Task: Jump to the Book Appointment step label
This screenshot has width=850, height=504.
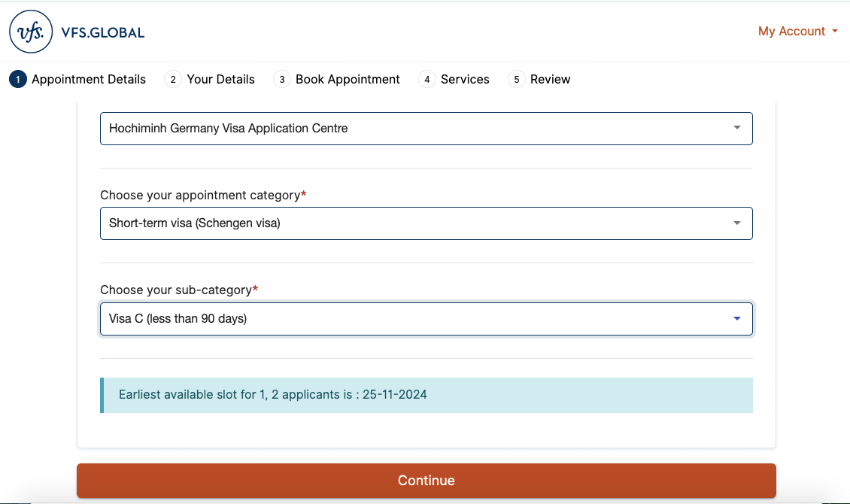Action: pos(348,79)
